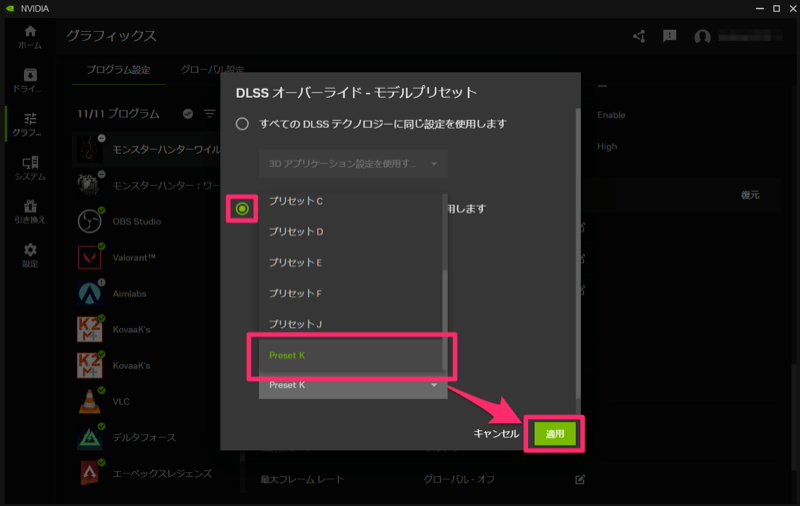
Task: Go to システム in the left sidebar
Action: click(x=30, y=166)
